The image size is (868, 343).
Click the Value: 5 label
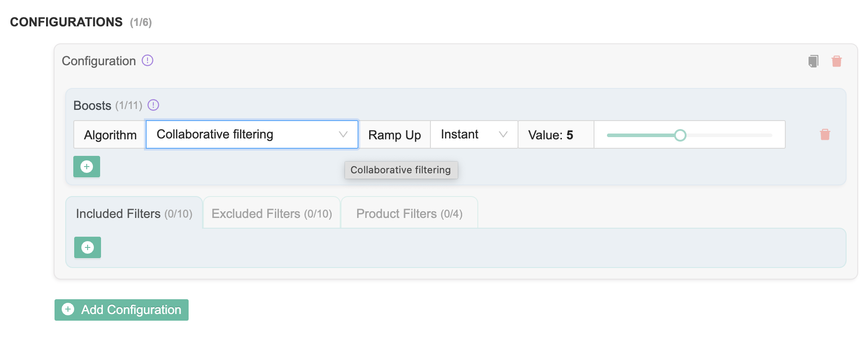[x=551, y=135]
